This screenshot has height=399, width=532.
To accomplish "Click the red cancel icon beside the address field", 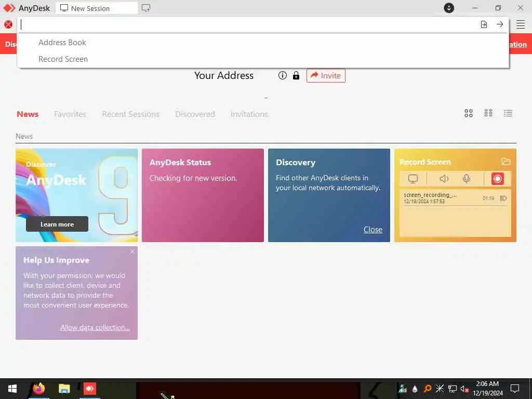I will pyautogui.click(x=8, y=24).
